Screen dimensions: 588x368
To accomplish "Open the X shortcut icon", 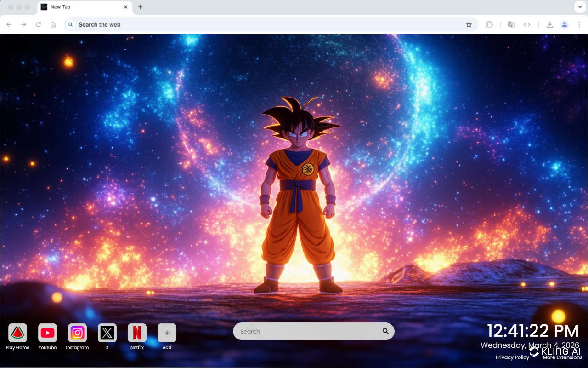I will click(x=107, y=333).
